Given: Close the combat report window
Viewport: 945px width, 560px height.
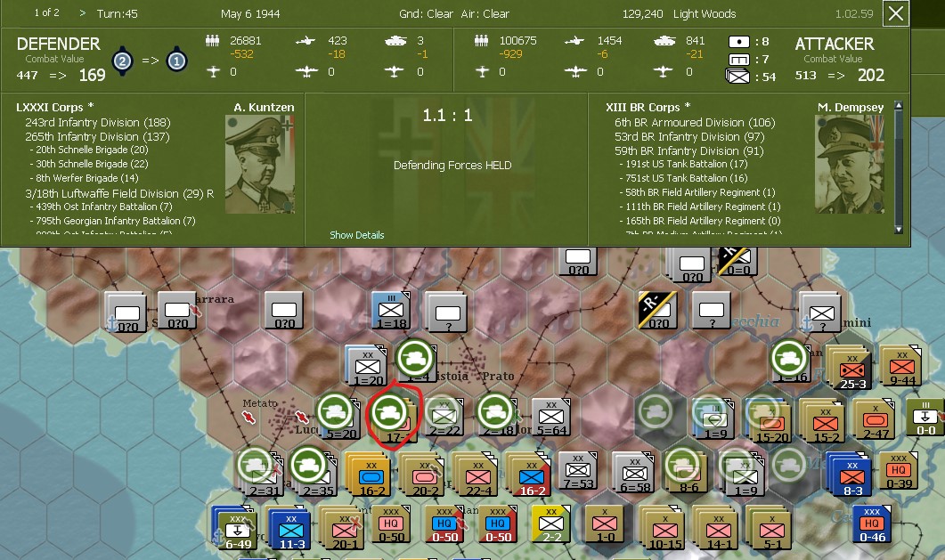Looking at the screenshot, I should (896, 13).
